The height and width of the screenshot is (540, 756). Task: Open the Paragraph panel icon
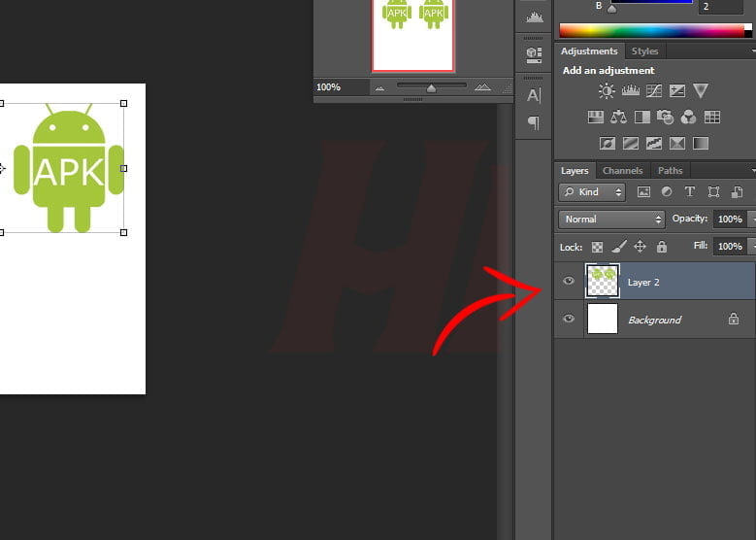pyautogui.click(x=534, y=122)
